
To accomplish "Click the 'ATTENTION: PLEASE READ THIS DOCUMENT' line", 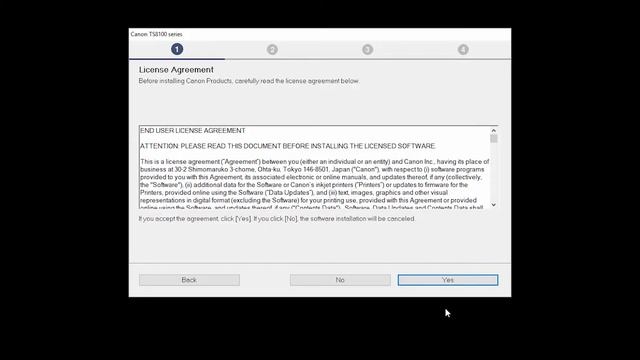I will (x=288, y=146).
